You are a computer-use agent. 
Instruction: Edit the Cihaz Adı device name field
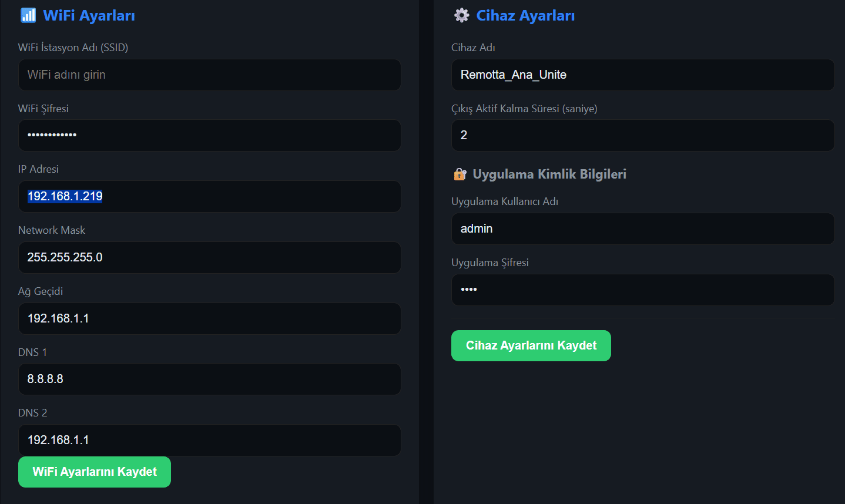[642, 75]
